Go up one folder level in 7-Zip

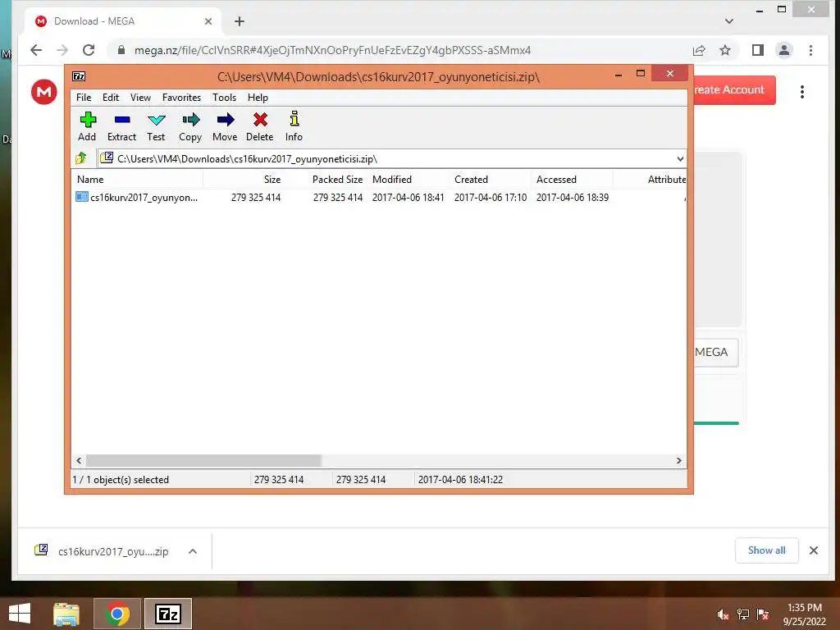(81, 158)
